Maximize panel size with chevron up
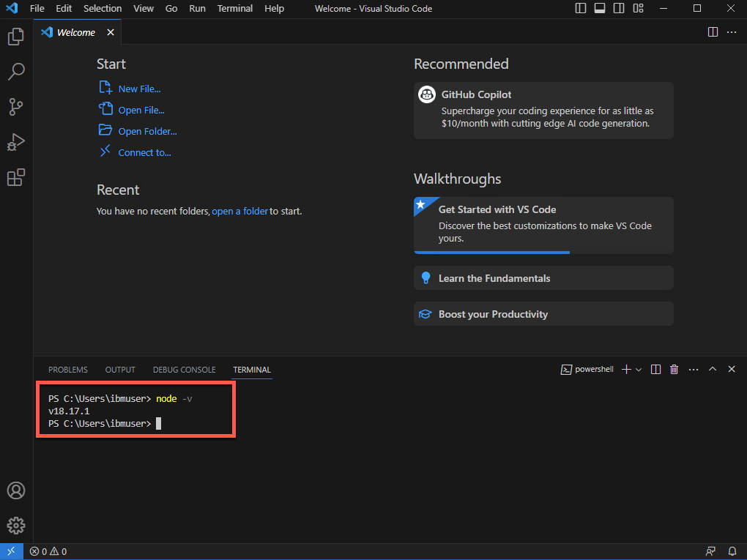 [713, 370]
